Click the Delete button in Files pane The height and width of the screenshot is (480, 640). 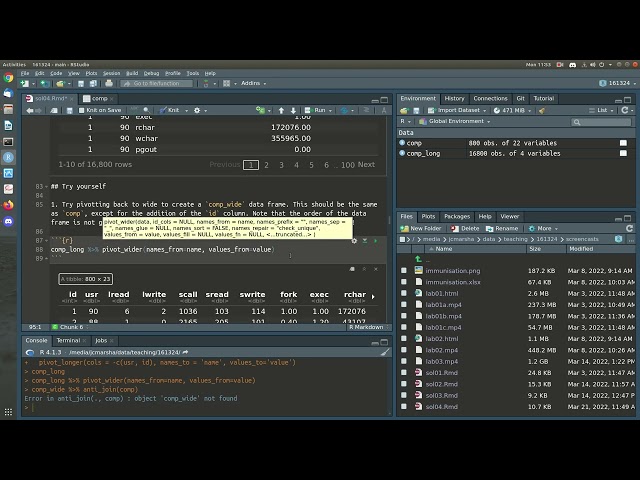click(465, 228)
